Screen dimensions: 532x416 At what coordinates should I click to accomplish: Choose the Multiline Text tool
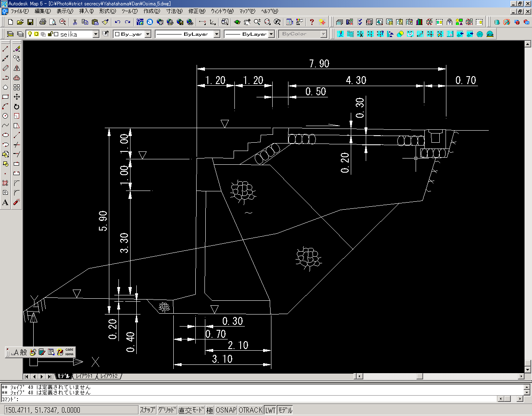[x=5, y=203]
